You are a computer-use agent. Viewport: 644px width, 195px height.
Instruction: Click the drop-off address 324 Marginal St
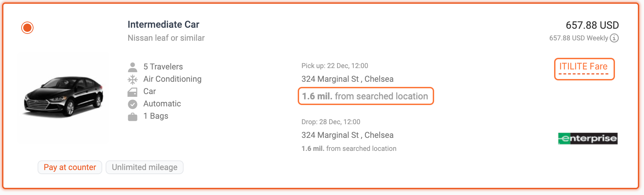(x=347, y=135)
